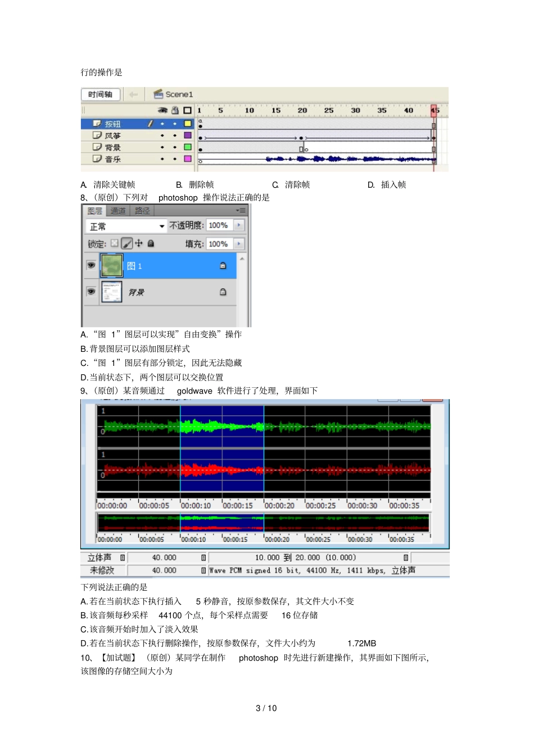Image resolution: width=534 pixels, height=756 pixels.
Task: Click the purple outline swatch of 风筝 layer
Action: [x=188, y=135]
